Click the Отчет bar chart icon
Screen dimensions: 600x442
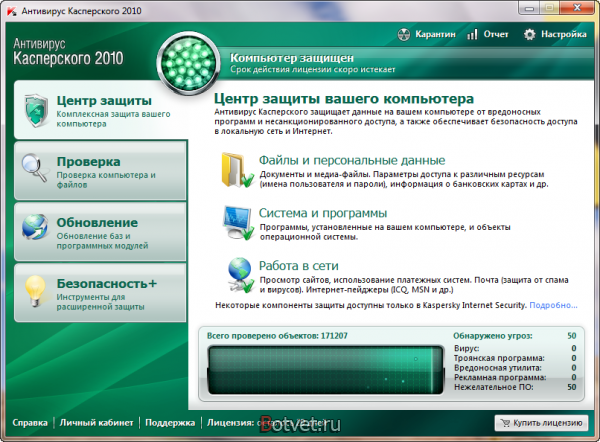pos(472,34)
